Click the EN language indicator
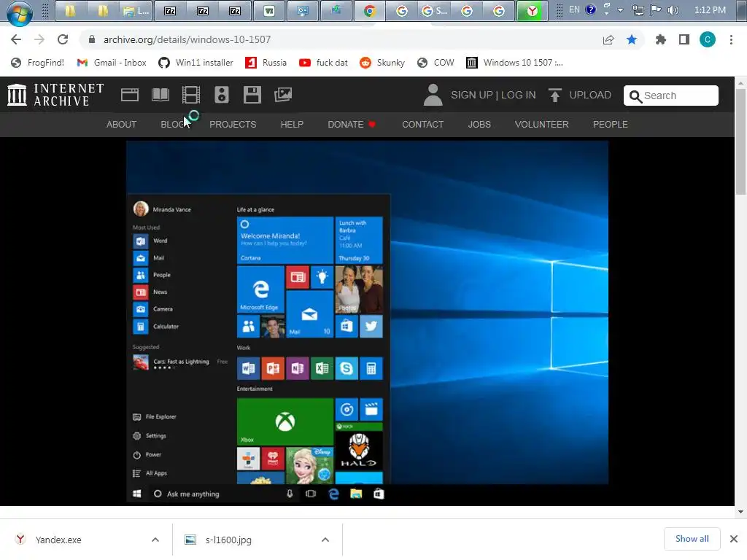 574,9
